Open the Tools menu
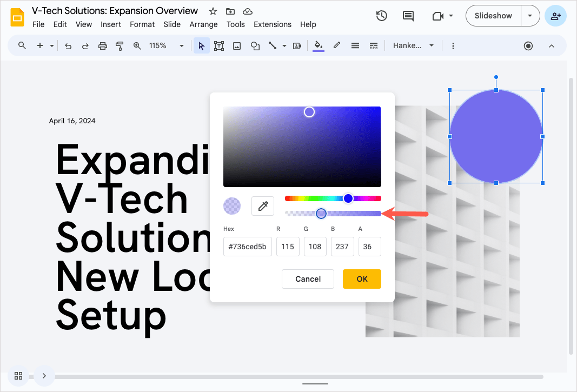 (x=236, y=24)
